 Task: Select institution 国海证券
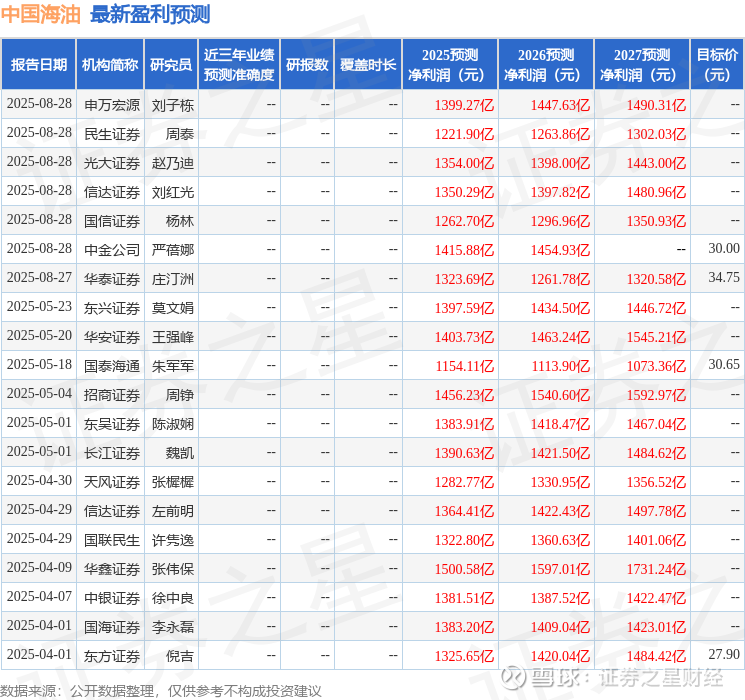tap(112, 627)
